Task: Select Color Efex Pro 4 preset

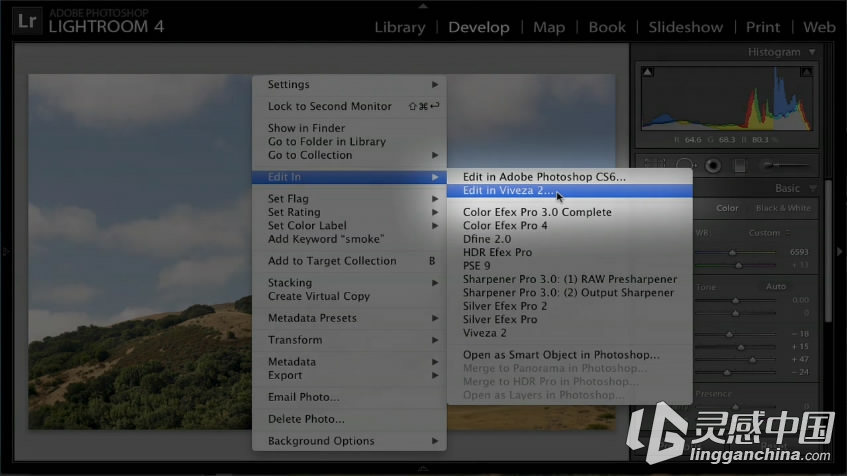Action: 569,225
